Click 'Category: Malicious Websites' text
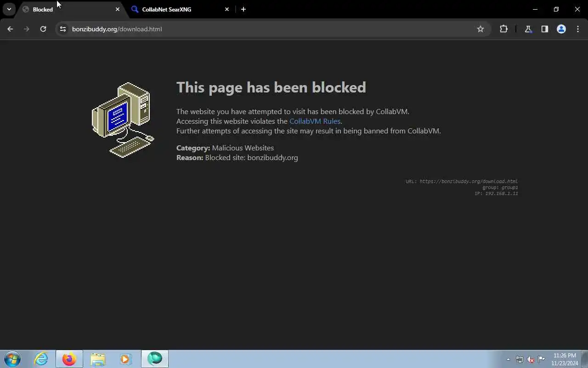Screen dimensions: 588x368 pos(225,148)
